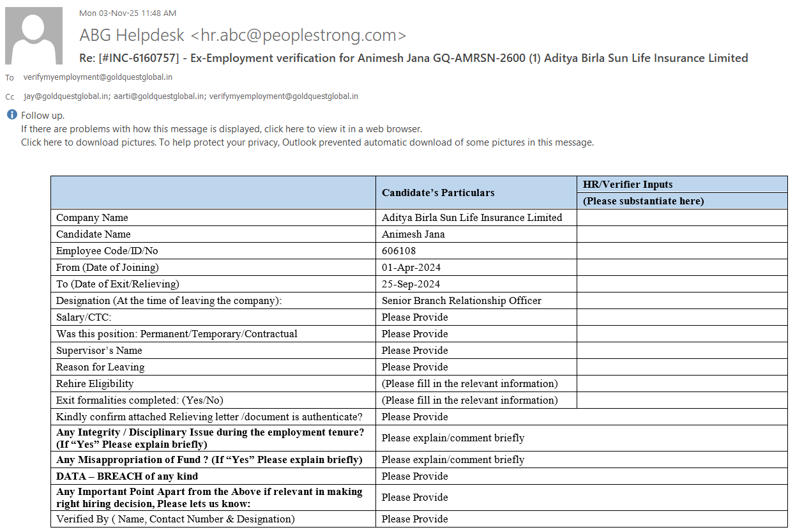The image size is (795, 532).
Task: Click 'Please Provide' in Supervisor's Name row
Action: pyautogui.click(x=414, y=351)
